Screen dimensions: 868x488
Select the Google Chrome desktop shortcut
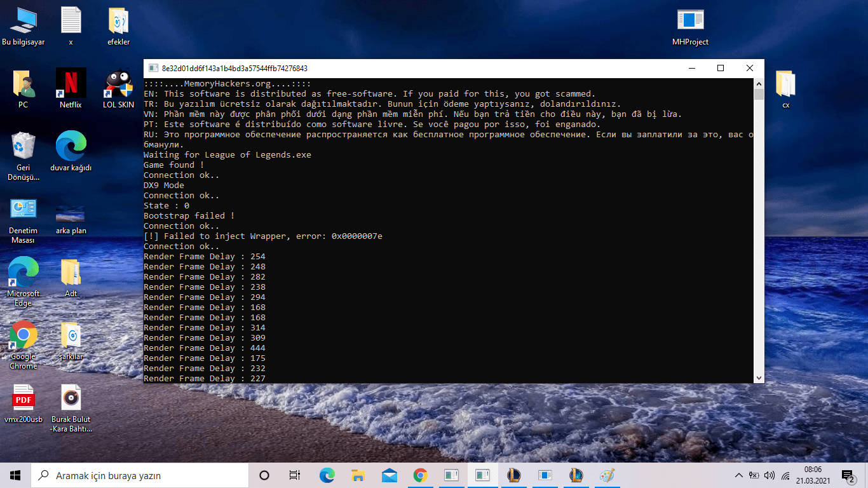(x=24, y=346)
